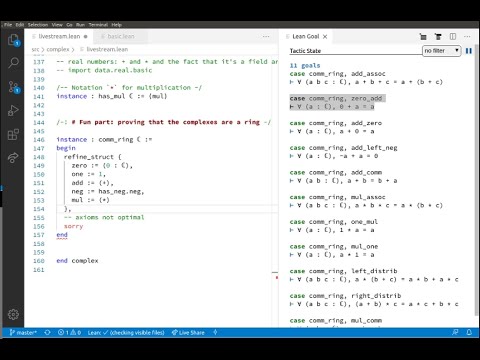Open the Go menu

(x=69, y=25)
